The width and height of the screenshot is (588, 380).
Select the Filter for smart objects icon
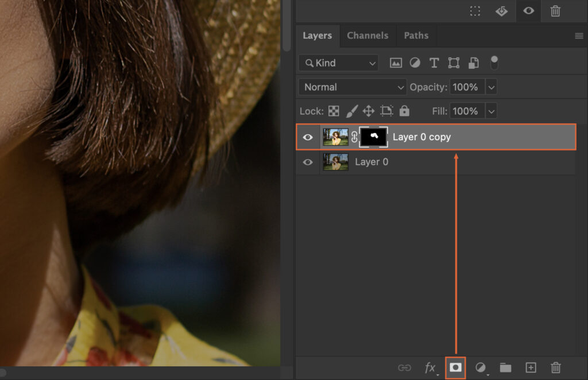tap(473, 63)
